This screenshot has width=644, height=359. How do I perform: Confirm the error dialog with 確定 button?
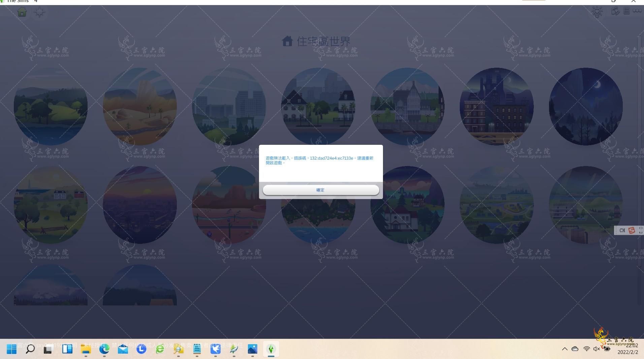pos(321,190)
